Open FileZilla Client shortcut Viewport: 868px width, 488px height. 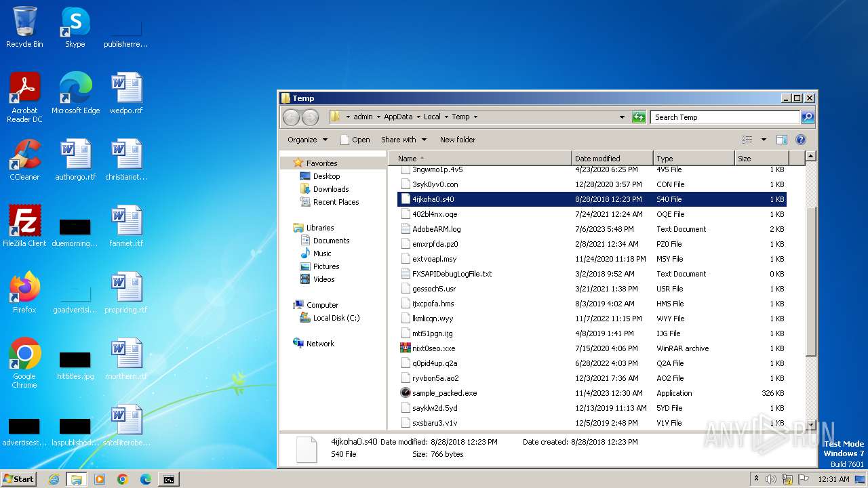coord(24,226)
